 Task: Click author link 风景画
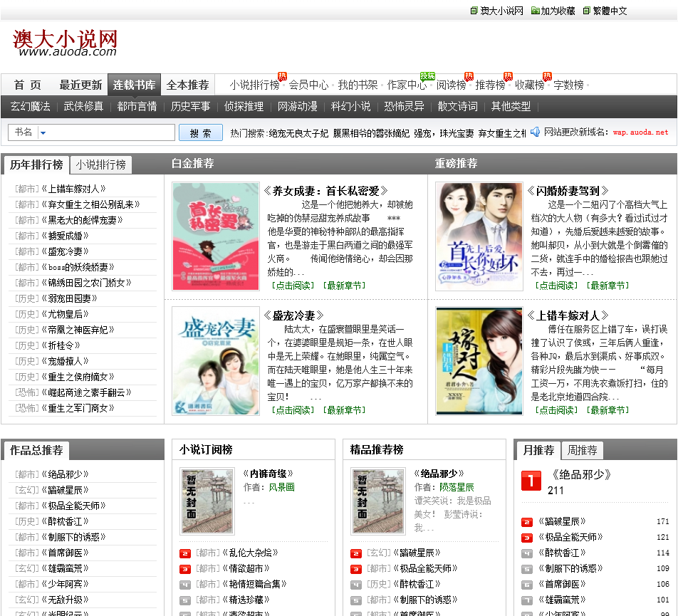(281, 487)
